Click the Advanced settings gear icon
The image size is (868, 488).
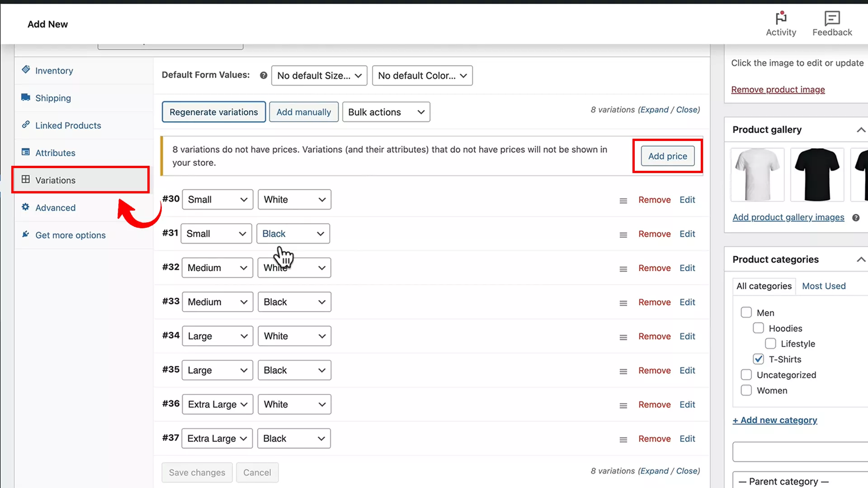[26, 207]
